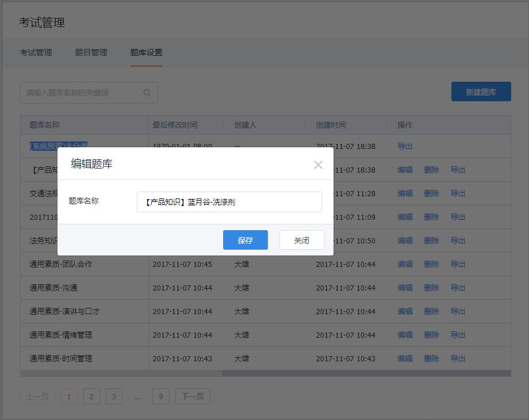The image size is (529, 420).
Task: Export the 通用素质-时间管理 question bank
Action: pyautogui.click(x=458, y=358)
